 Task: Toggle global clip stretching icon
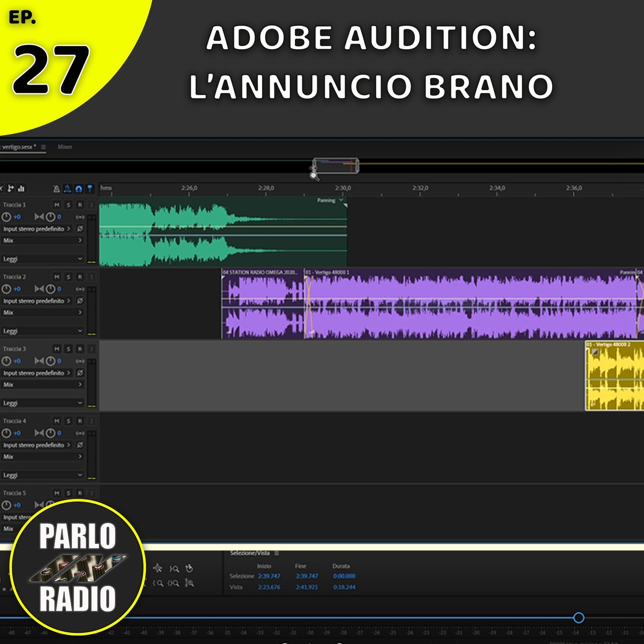tap(68, 189)
